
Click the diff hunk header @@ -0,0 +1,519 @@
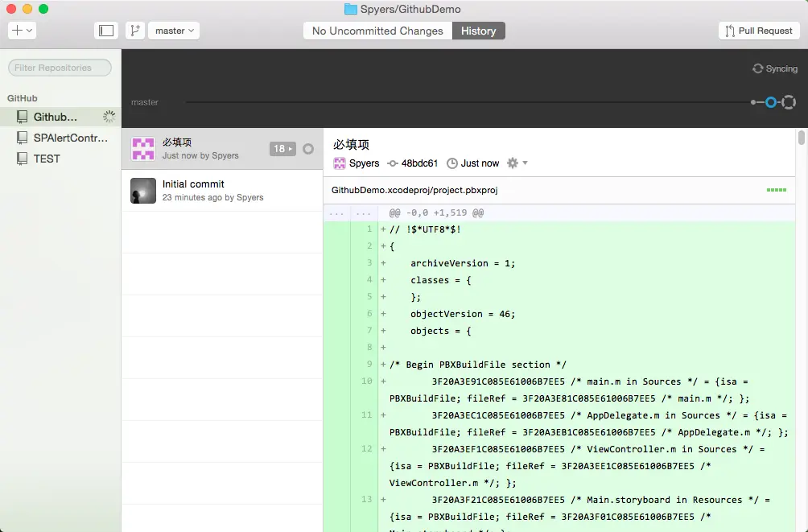click(436, 213)
